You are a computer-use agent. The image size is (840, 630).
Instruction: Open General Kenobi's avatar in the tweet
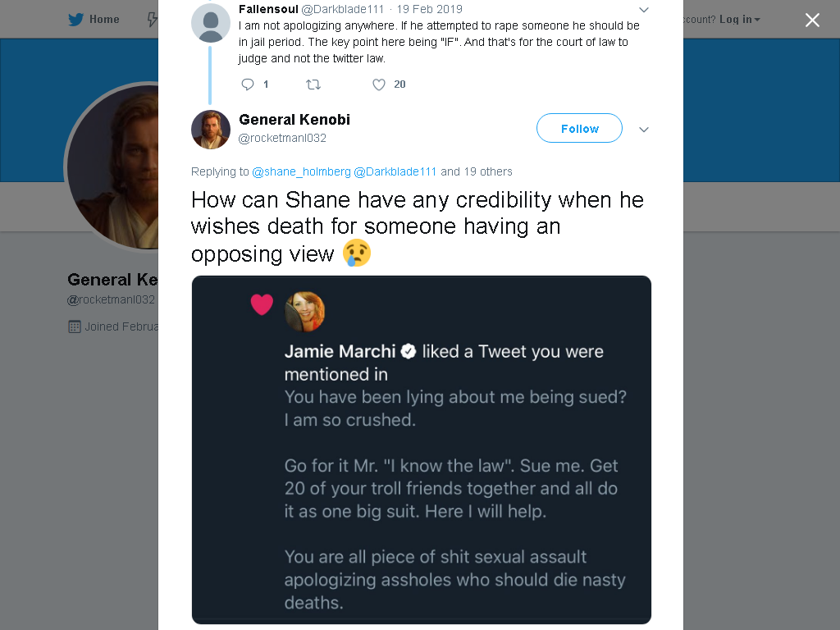(x=211, y=130)
